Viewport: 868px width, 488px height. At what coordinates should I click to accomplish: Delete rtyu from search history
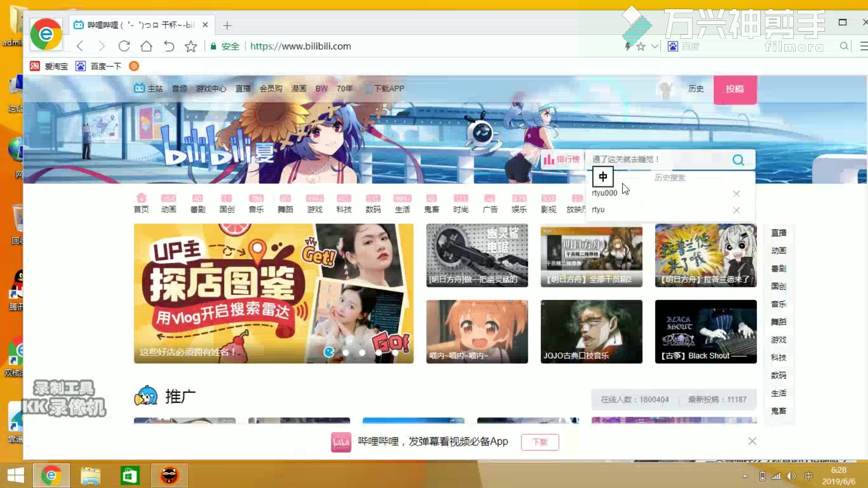pos(736,210)
